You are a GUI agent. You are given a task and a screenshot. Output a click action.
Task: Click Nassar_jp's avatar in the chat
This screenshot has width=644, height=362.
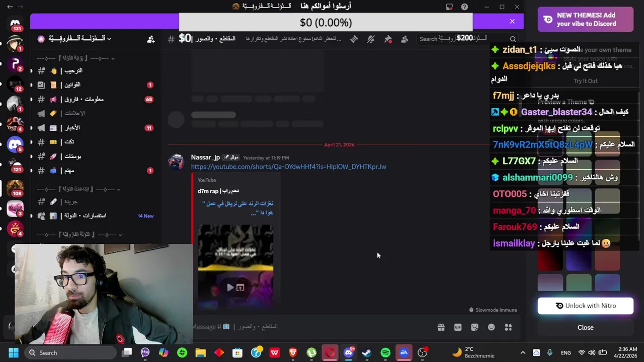pyautogui.click(x=176, y=162)
